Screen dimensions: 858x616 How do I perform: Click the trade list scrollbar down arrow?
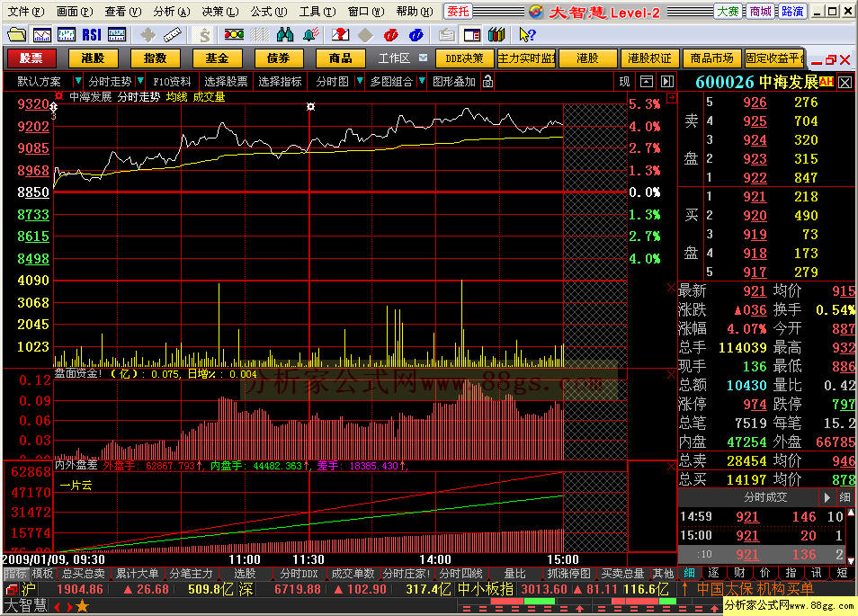[x=850, y=560]
